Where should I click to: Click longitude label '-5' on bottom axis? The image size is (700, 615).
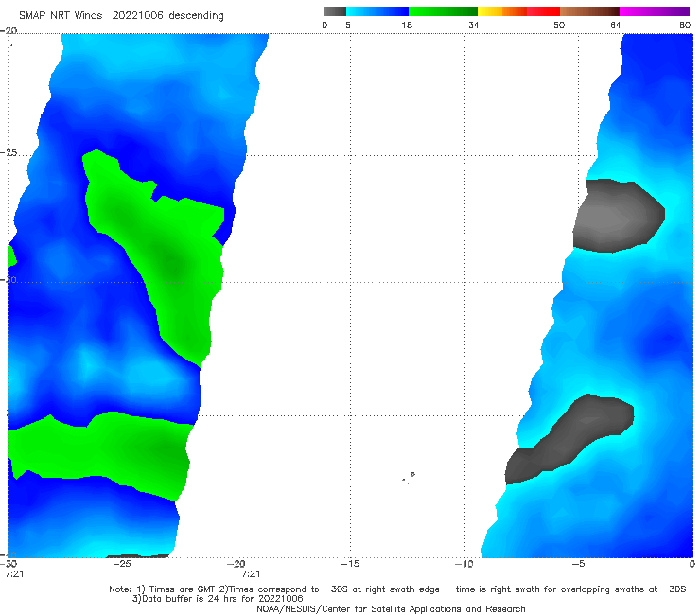[x=578, y=564]
